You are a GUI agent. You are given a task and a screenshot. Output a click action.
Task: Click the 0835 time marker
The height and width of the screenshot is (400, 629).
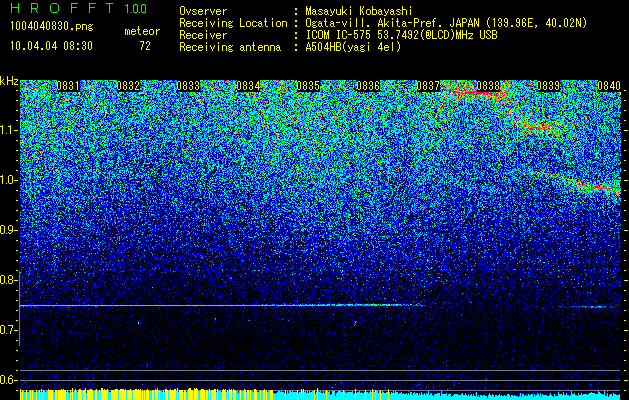pyautogui.click(x=308, y=86)
